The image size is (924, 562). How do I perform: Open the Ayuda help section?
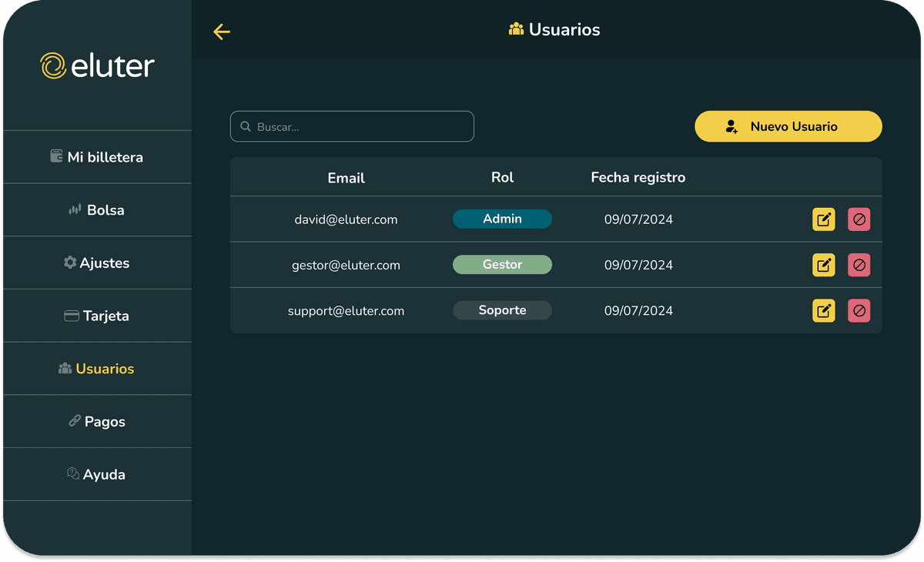(x=97, y=475)
